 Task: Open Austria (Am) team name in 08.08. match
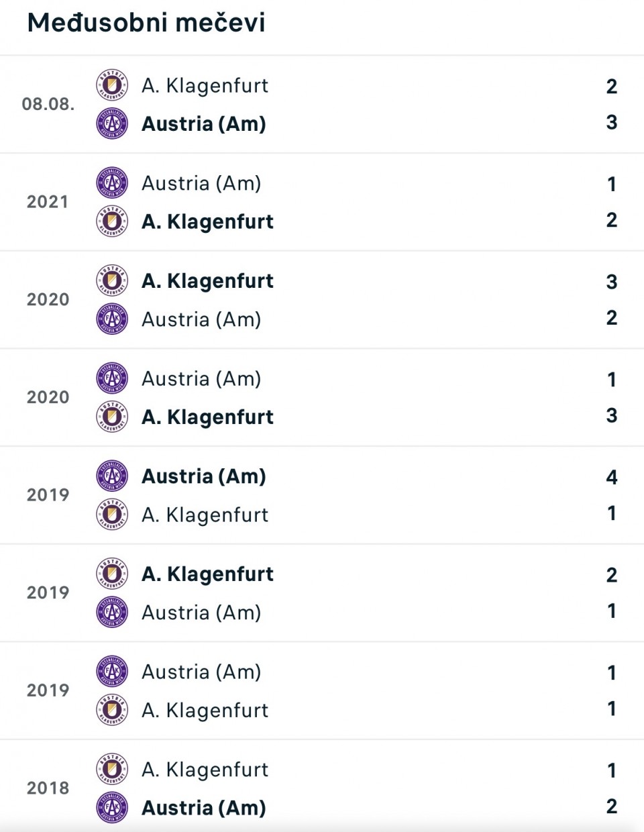[204, 124]
